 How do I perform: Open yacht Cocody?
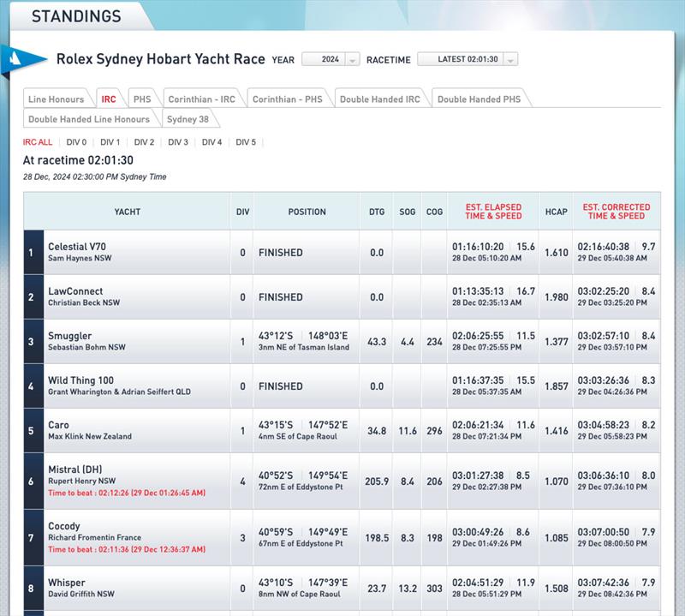coord(64,526)
